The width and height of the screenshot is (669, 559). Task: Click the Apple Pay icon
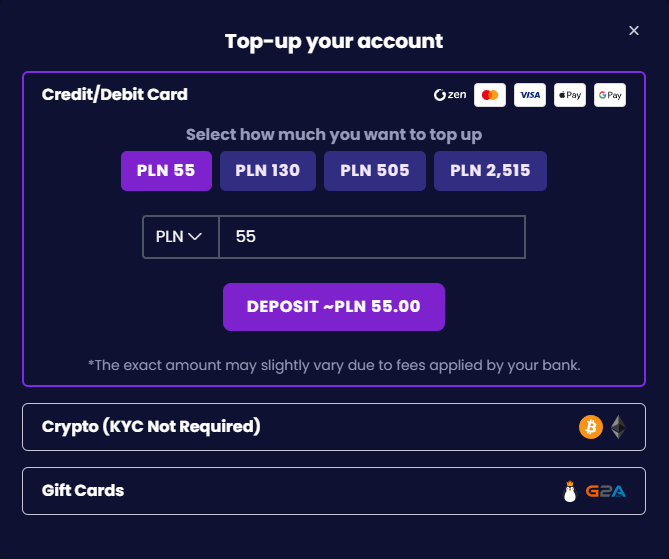point(570,95)
